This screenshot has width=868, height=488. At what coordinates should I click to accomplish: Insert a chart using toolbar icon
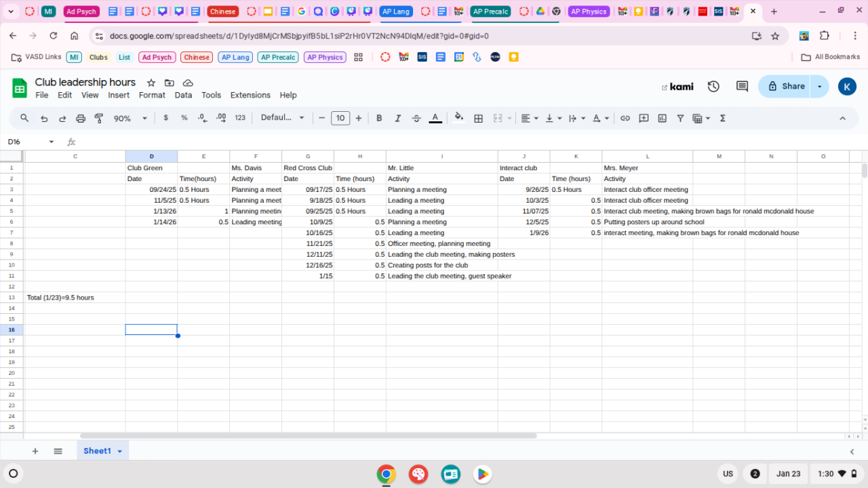point(662,118)
